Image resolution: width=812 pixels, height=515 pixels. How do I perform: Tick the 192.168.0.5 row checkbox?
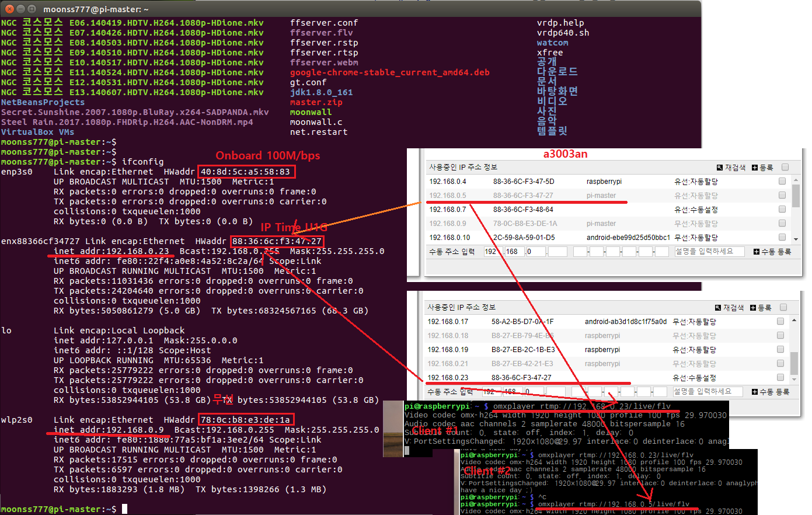click(x=782, y=195)
